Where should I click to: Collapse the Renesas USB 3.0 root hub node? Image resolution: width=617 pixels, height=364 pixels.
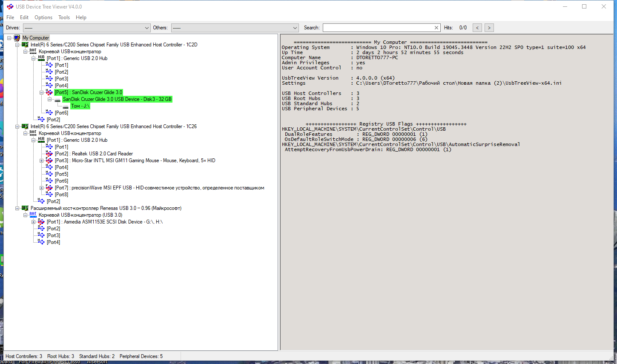coord(26,215)
